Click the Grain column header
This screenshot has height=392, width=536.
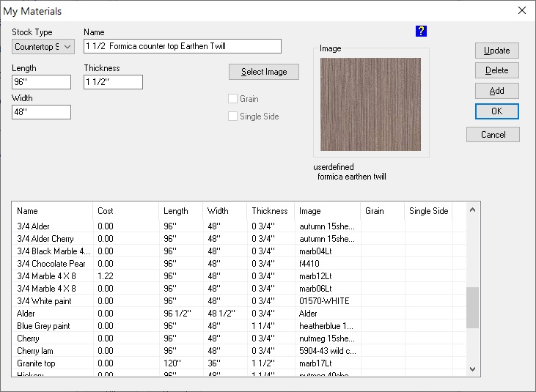click(x=383, y=211)
